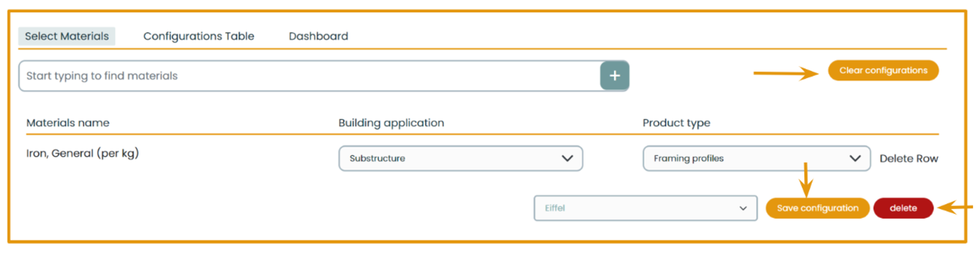Click the Building application column header
The width and height of the screenshot is (980, 265).
[391, 123]
